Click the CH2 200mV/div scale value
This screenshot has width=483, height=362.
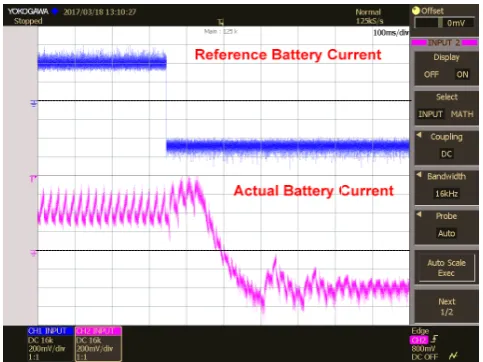coord(95,348)
